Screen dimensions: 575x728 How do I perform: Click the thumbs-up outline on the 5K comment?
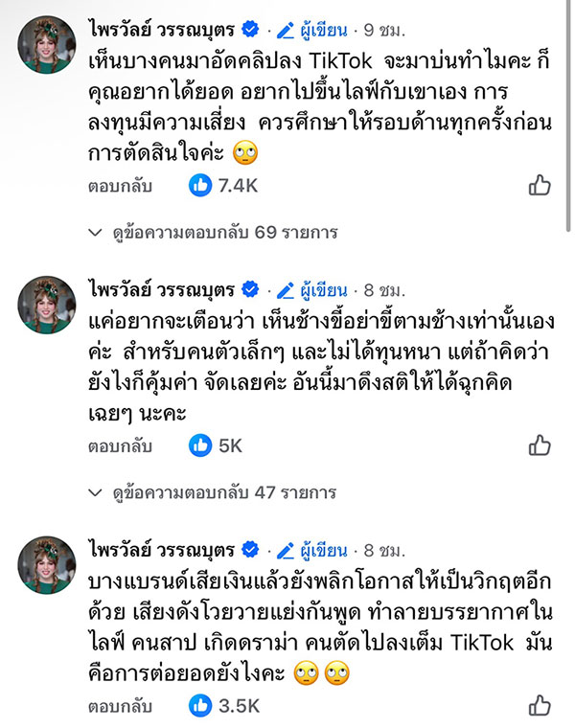click(540, 445)
